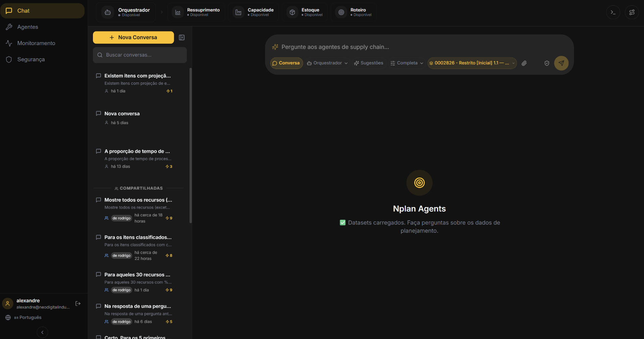Click the Ressuprimento chart icon
The width and height of the screenshot is (644, 339).
(x=178, y=12)
